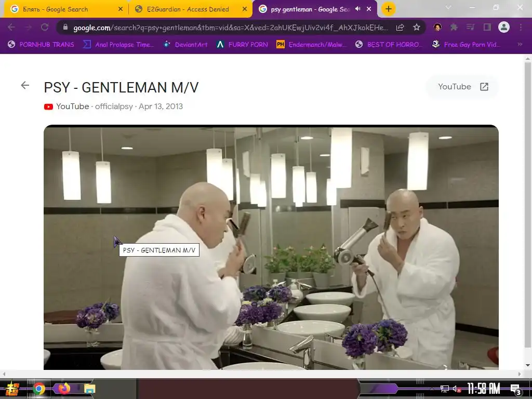Share this page icon in address bar

(x=400, y=28)
